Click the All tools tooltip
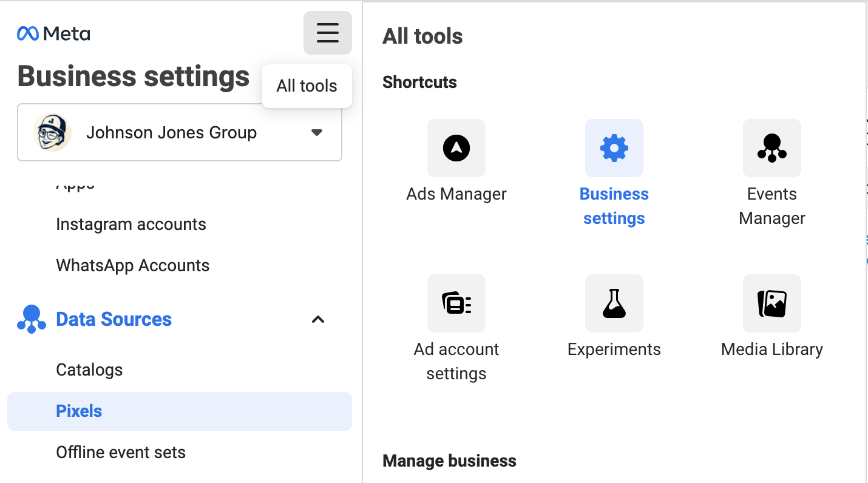 coord(307,86)
